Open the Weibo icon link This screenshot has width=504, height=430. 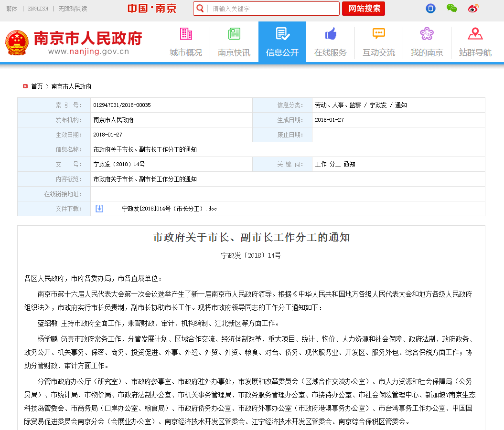click(x=473, y=8)
